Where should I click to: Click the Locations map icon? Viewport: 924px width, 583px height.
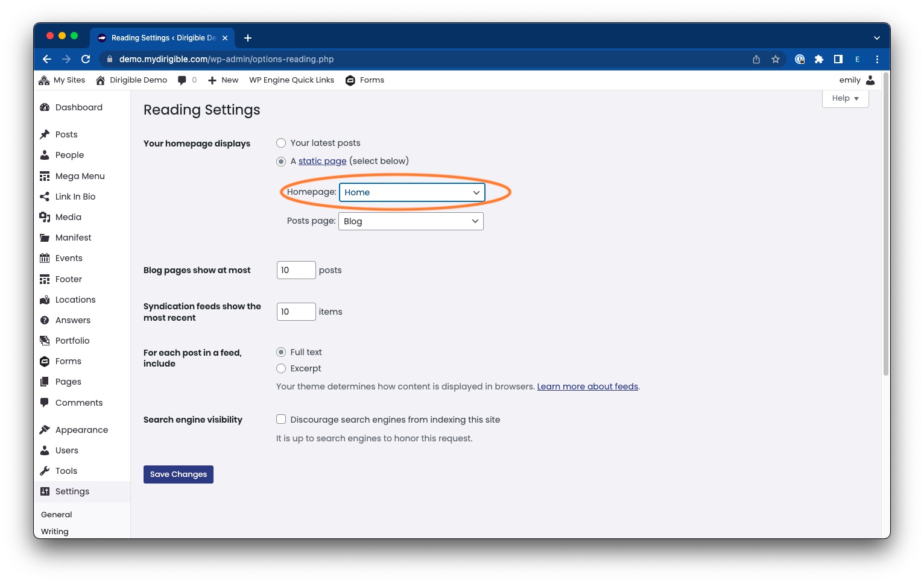coord(45,300)
